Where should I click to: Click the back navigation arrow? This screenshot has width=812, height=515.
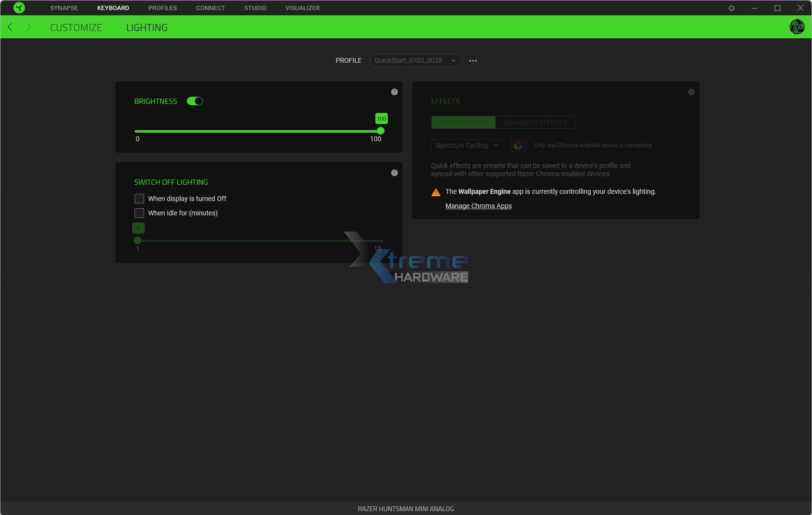coord(10,27)
